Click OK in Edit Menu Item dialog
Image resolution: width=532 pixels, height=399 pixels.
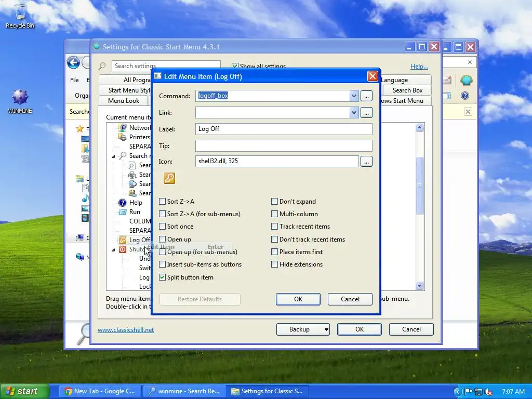click(298, 299)
